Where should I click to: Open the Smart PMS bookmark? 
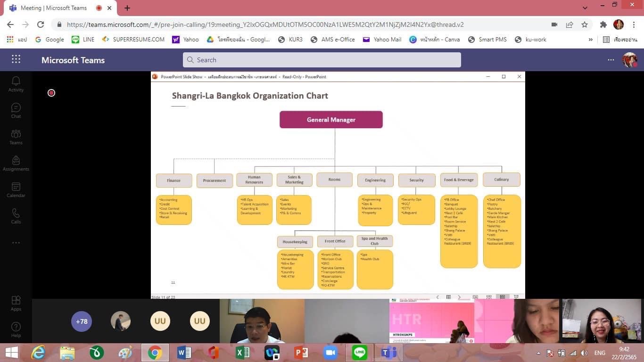[487, 40]
